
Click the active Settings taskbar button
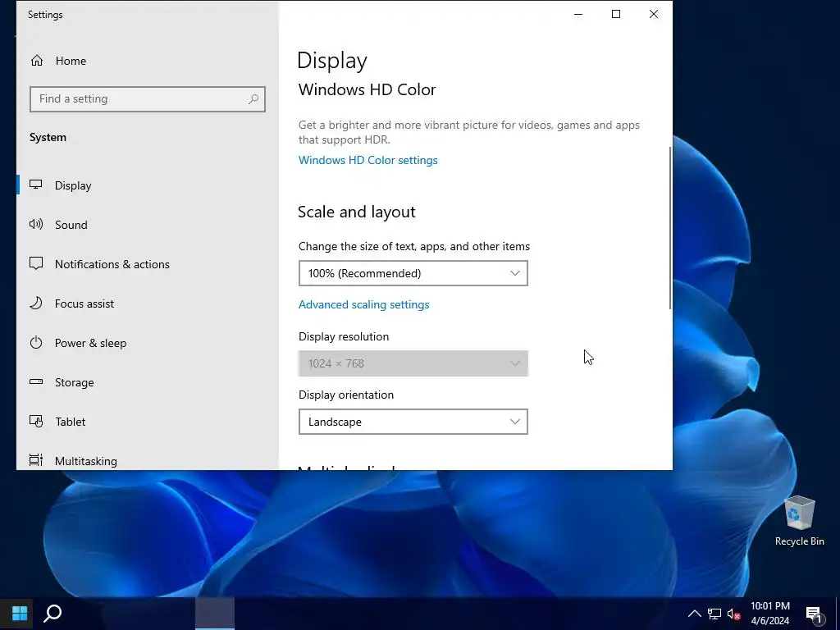coord(215,614)
